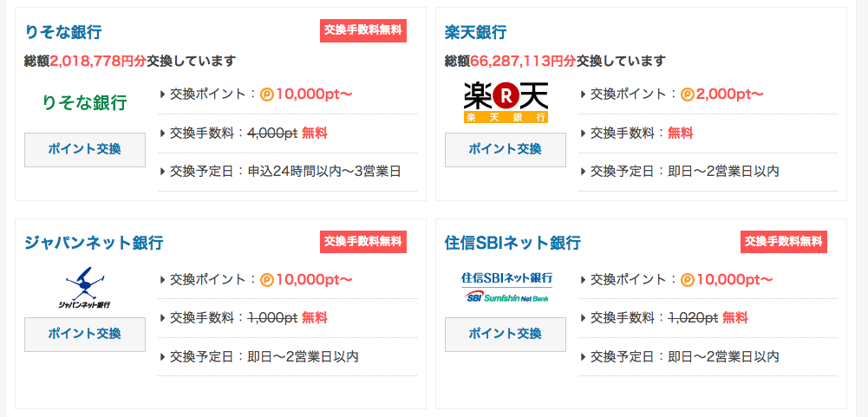Click 交換手数料無料 badge on りそな銀行 card

click(x=363, y=31)
